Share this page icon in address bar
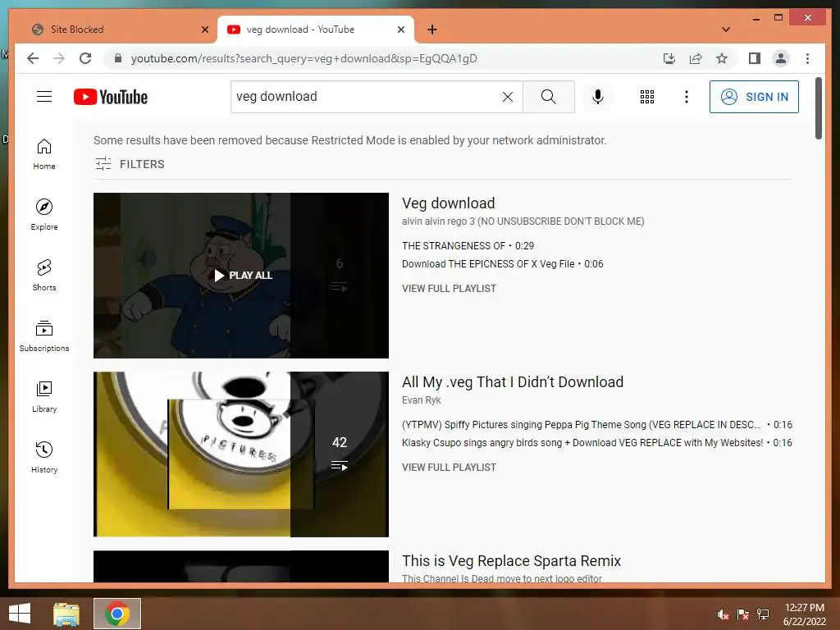 click(x=696, y=58)
